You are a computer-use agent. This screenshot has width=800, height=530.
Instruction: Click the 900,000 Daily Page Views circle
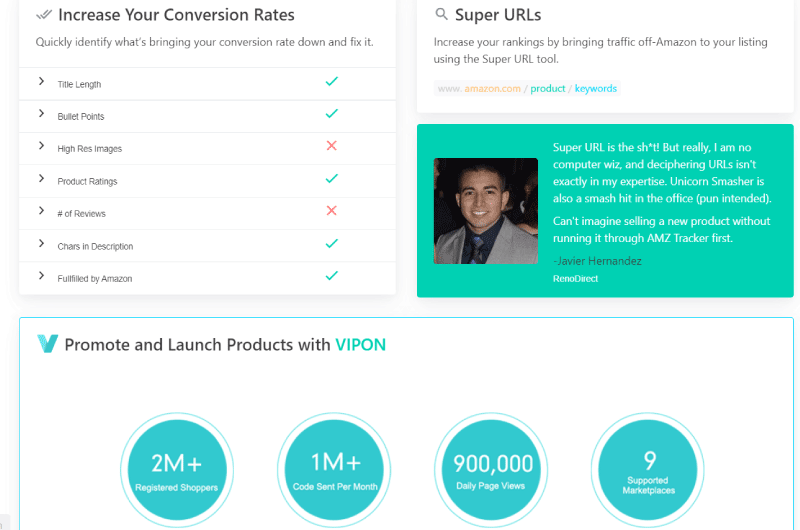point(491,470)
